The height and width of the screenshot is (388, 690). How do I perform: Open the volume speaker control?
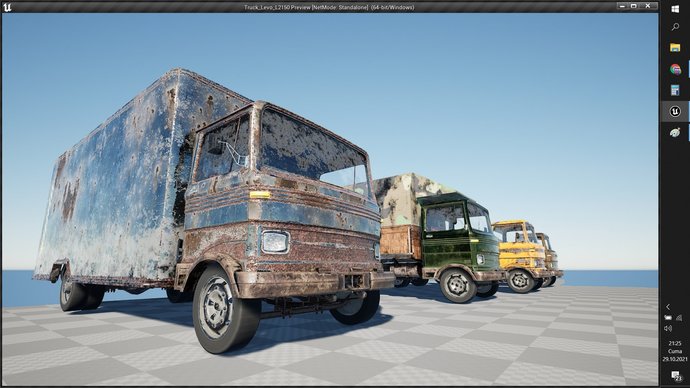(668, 328)
